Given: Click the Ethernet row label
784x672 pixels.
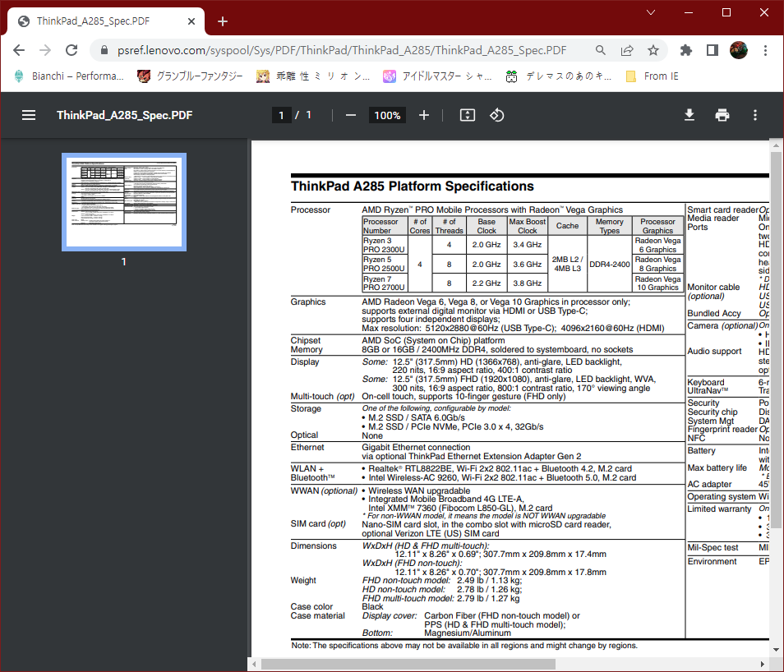Looking at the screenshot, I should 307,448.
